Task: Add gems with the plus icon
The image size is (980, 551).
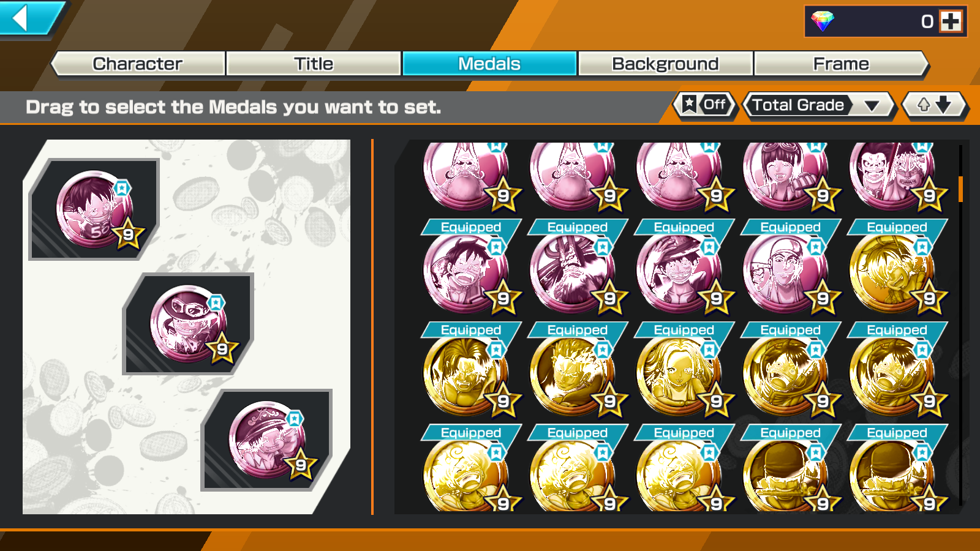Action: click(951, 21)
